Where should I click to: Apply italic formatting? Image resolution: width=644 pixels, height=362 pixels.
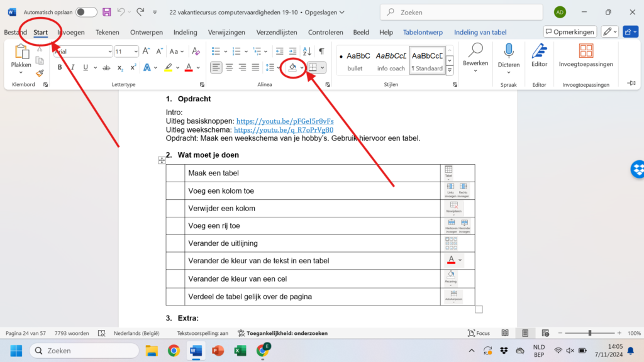click(74, 67)
